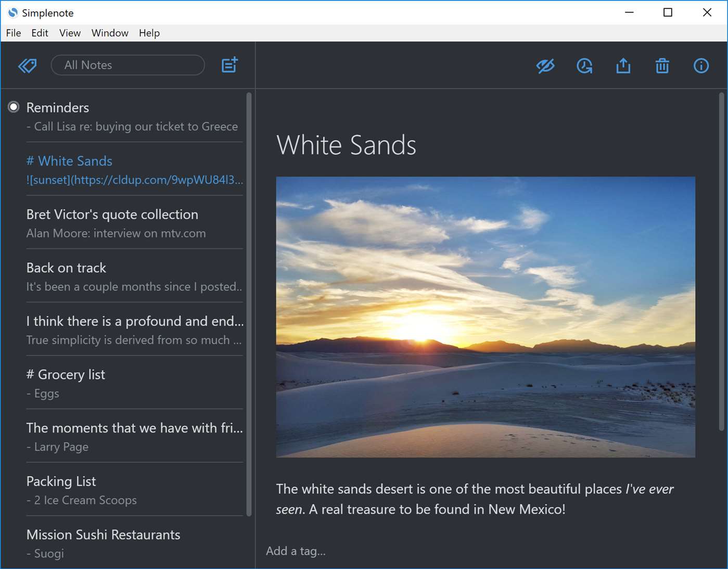Open the Grocery list note
Image resolution: width=728 pixels, height=569 pixels.
[x=66, y=374]
